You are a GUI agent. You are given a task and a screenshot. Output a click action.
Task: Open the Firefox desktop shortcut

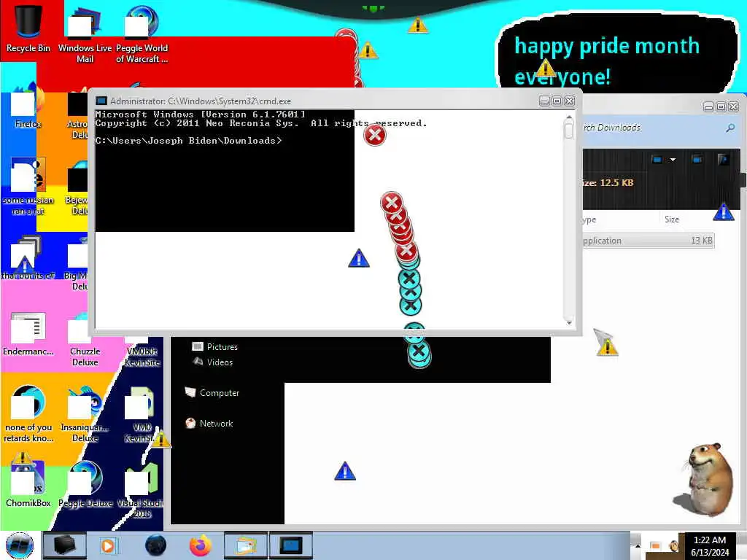(28, 107)
